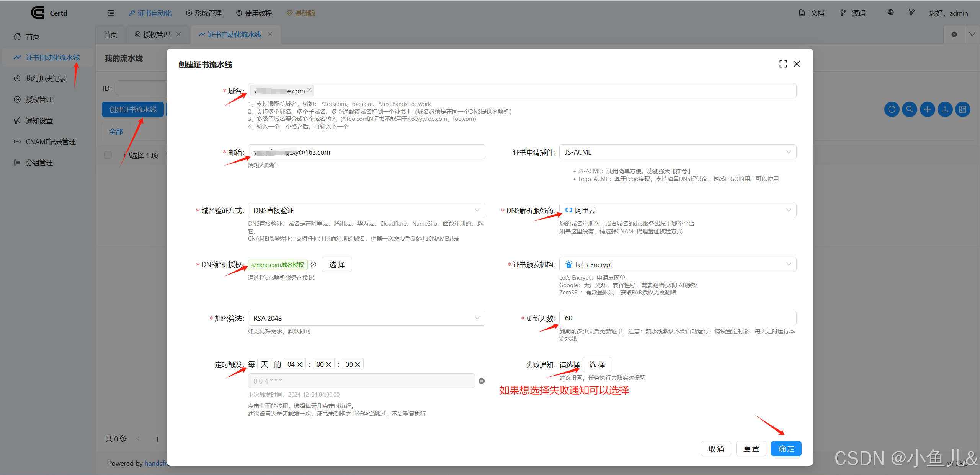The height and width of the screenshot is (475, 980).
Task: Click the blue search icon button
Action: 909,110
